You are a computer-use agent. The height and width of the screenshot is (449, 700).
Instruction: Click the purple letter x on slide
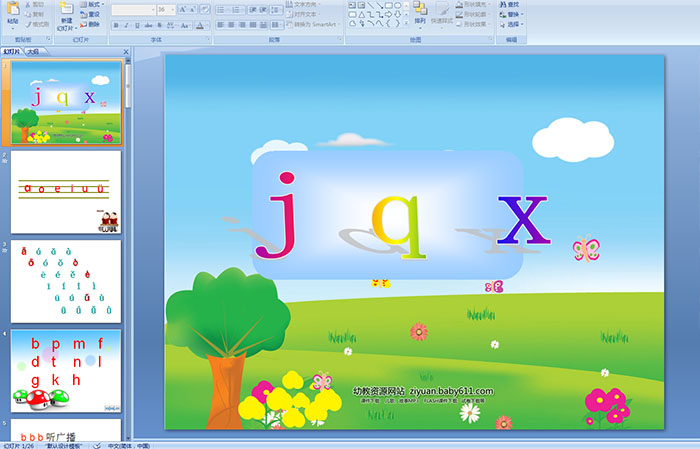(523, 220)
